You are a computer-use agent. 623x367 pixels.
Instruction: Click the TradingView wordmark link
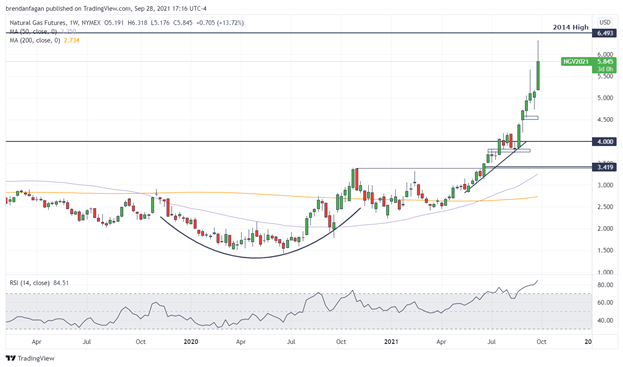click(x=36, y=358)
